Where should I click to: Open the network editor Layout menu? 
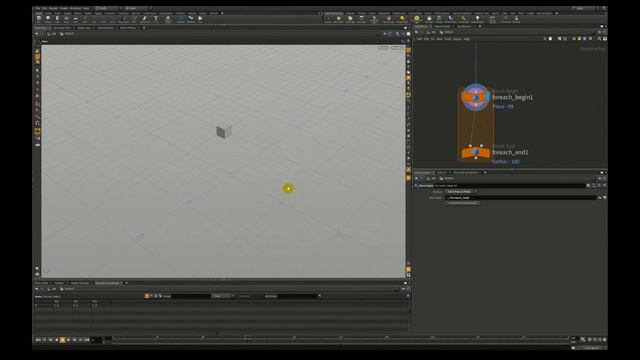[457, 39]
